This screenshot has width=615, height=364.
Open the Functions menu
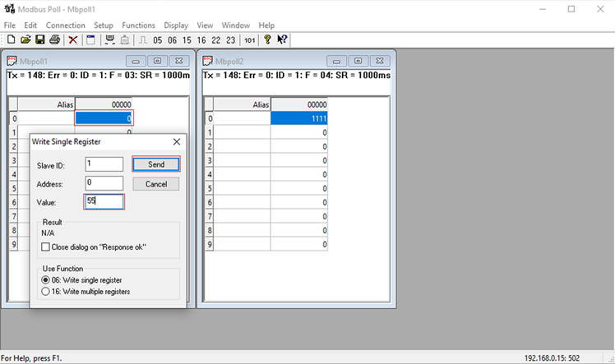tap(138, 25)
